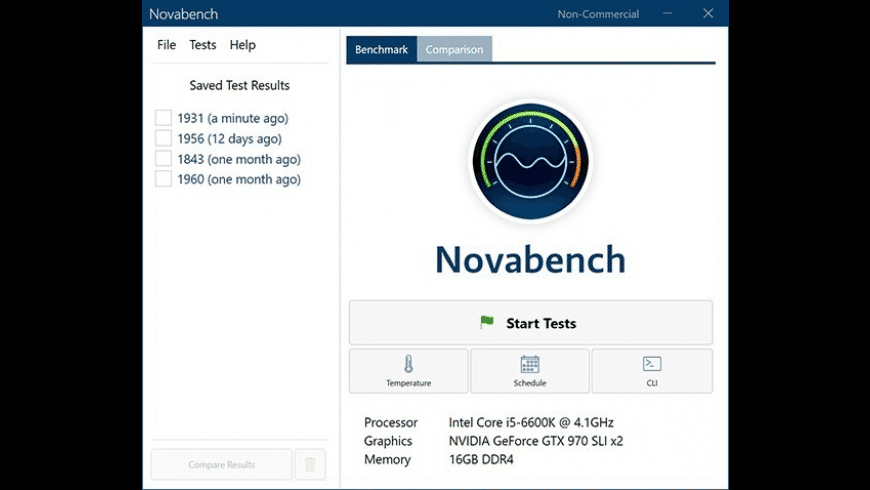
Task: Click 'Intel Core i5-6600K @ 4.1GHz' text
Action: [x=531, y=422]
